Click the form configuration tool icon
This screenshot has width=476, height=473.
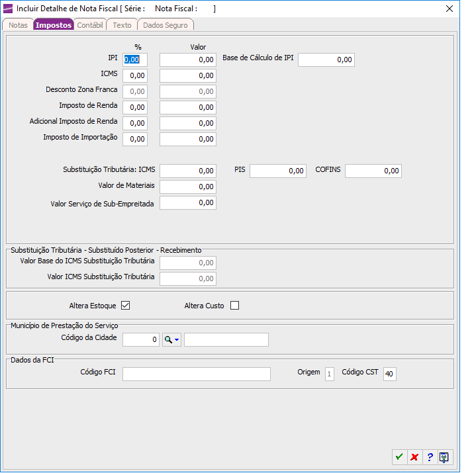pyautogui.click(x=445, y=456)
